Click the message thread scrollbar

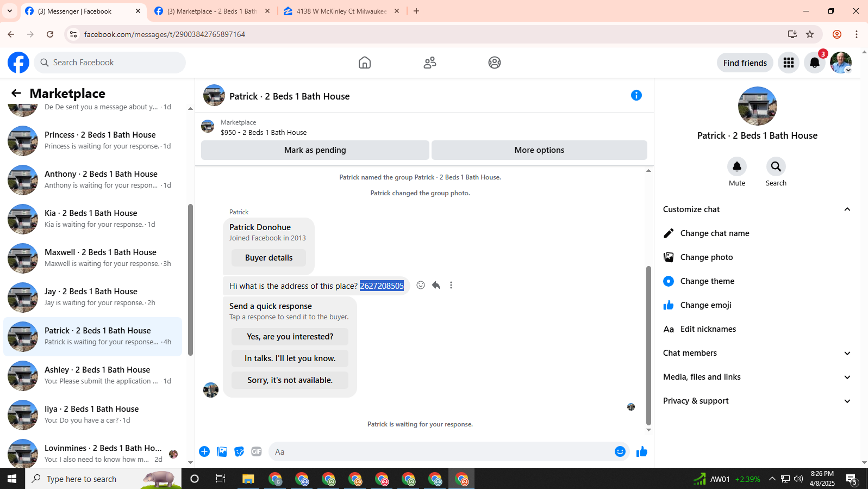(648, 345)
